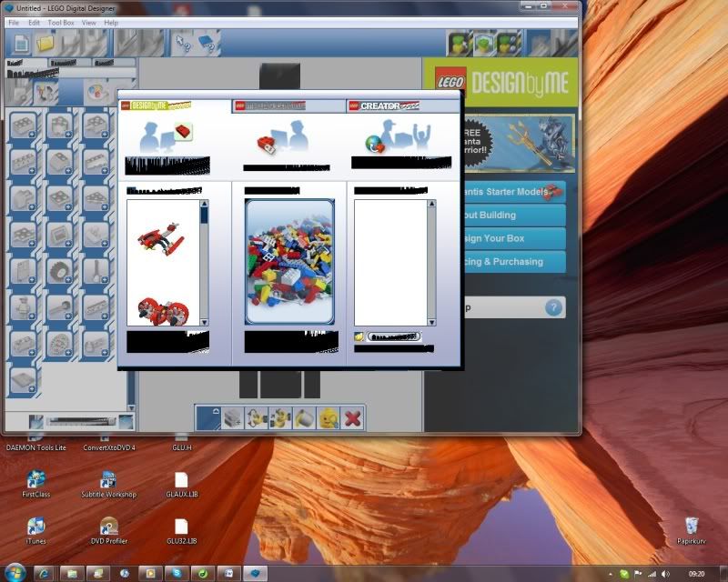Click the 'cing & Purchasing' button
728x582 pixels.
click(x=514, y=261)
